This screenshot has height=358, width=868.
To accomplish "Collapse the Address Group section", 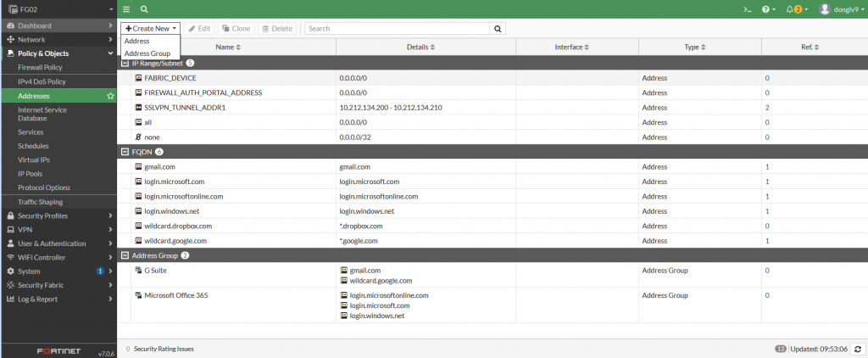I will (125, 255).
